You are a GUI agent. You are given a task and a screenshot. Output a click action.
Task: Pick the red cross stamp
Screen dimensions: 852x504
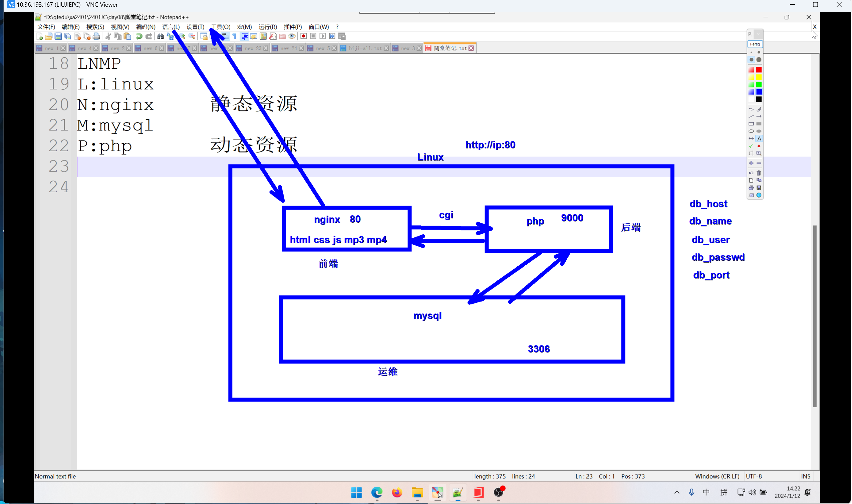[x=759, y=146]
